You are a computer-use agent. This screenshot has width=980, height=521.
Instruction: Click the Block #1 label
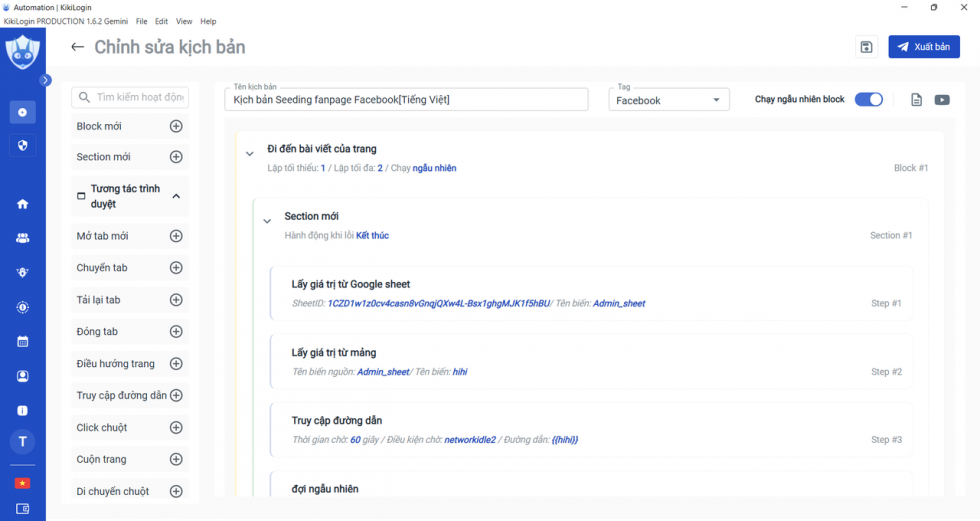(911, 168)
